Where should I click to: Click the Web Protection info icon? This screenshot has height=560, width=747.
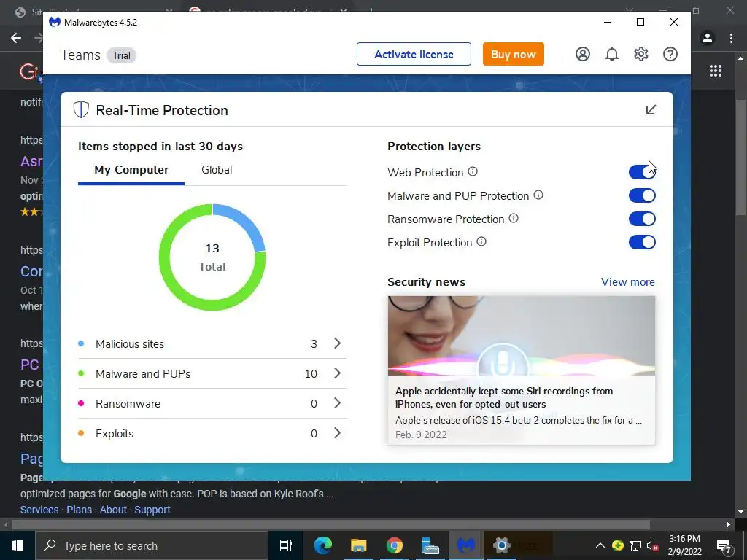pos(473,172)
